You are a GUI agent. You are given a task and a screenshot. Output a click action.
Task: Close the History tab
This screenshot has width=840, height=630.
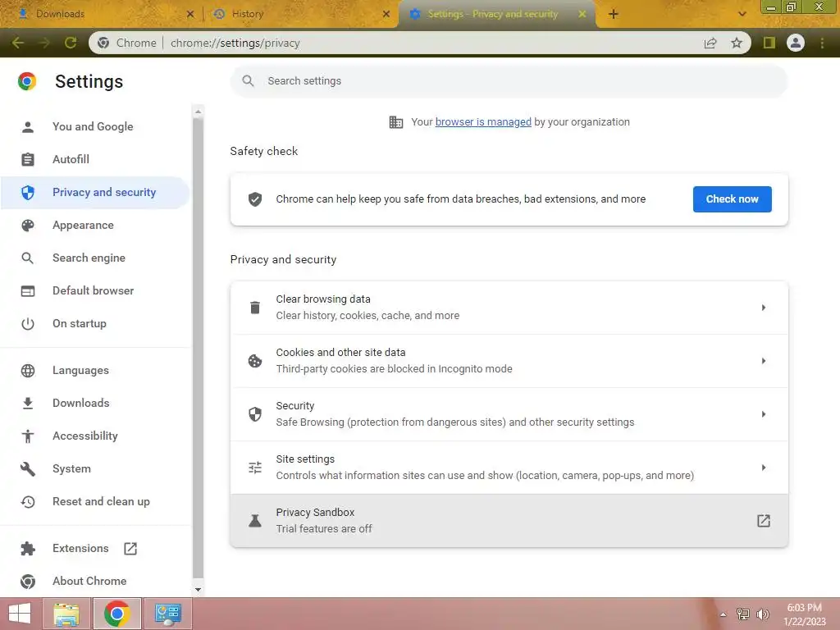[x=386, y=15]
